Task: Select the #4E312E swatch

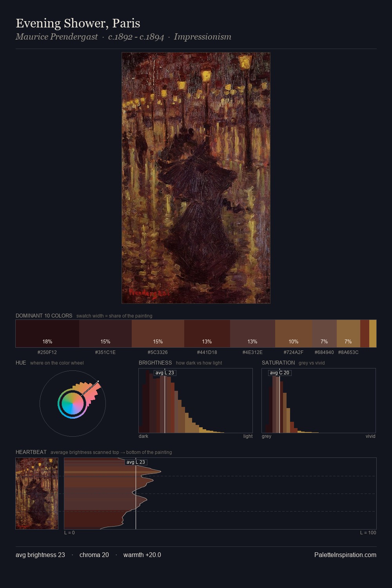Action: 252,334
